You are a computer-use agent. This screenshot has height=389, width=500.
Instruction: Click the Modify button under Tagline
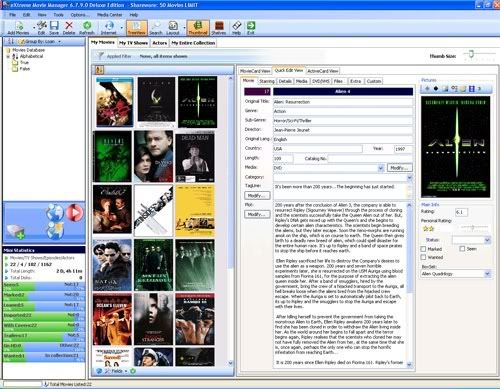coord(257,195)
